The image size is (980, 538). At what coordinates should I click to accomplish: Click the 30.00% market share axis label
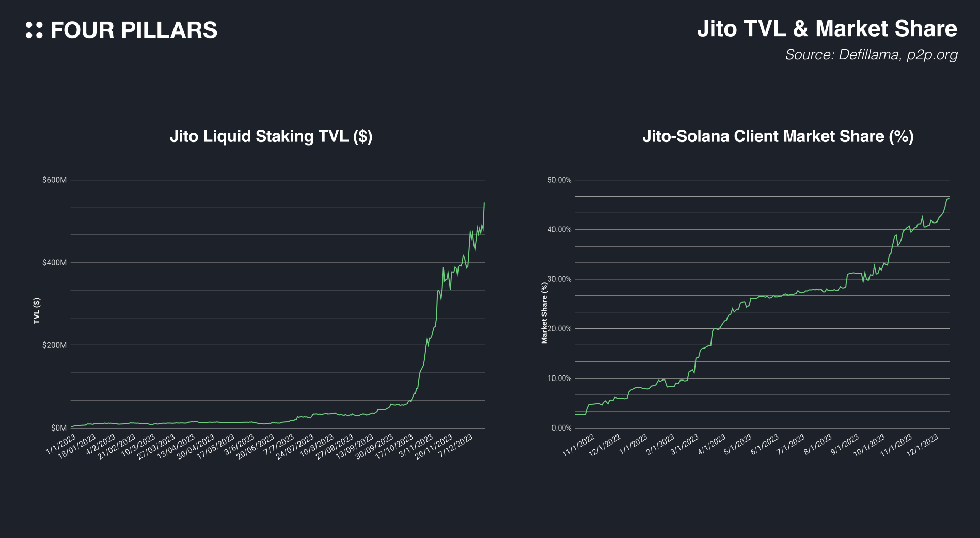(x=559, y=279)
